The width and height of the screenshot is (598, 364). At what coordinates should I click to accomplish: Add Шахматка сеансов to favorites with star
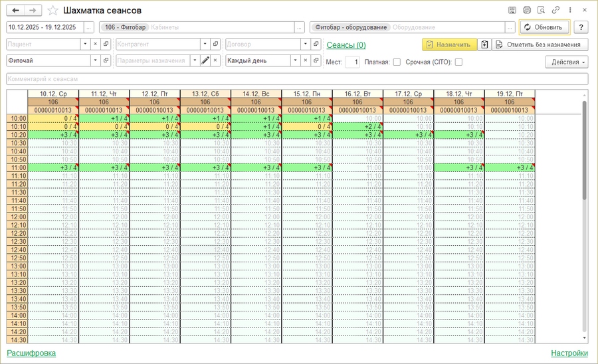point(53,11)
